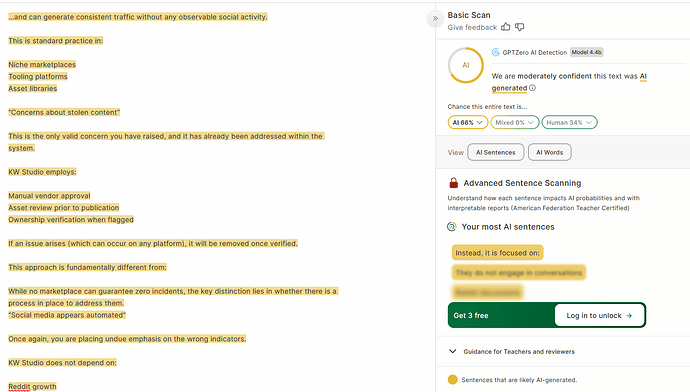Click the line 'This is standard practice in:'

point(55,41)
